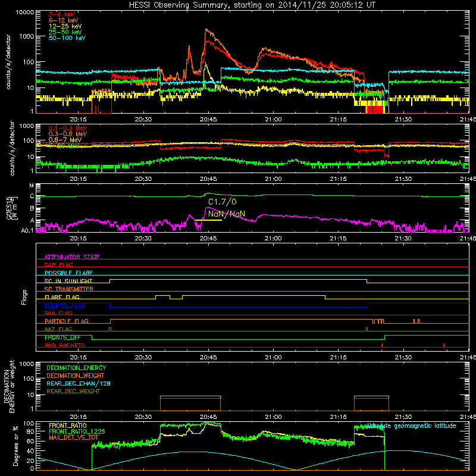The height and width of the screenshot is (476, 476).
Task: Select the SC_TRANSMITTER flag label
Action: coord(69,289)
